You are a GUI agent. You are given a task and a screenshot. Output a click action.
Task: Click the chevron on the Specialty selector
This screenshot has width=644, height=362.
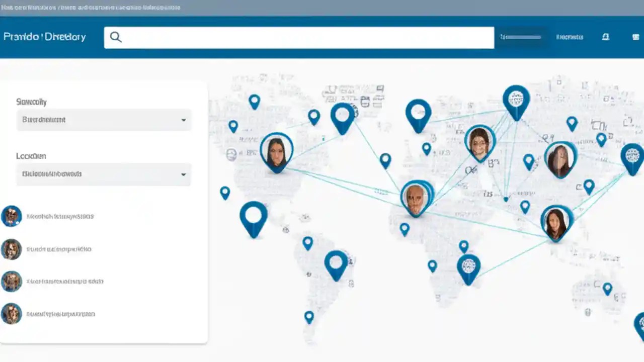[184, 120]
